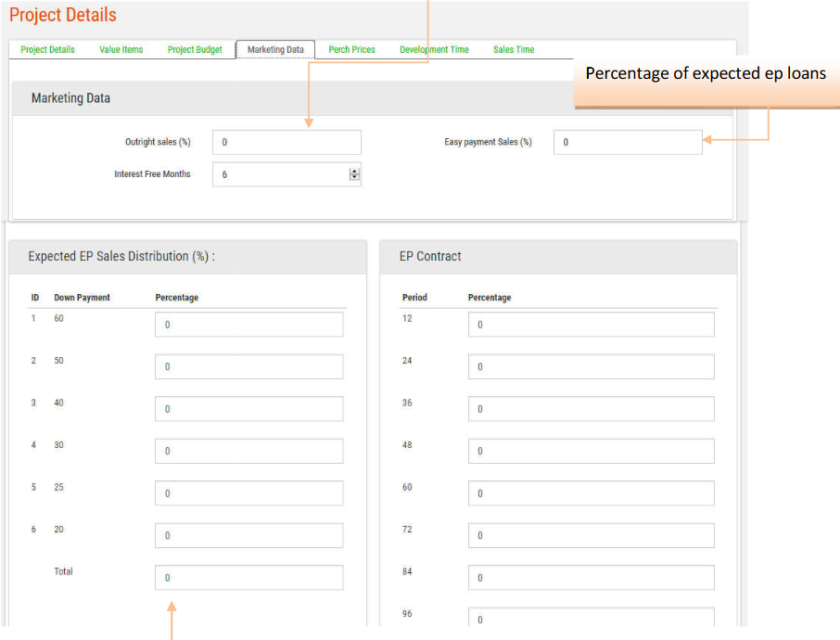The width and height of the screenshot is (840, 640).
Task: Select the Marketing Data tab
Action: [x=275, y=50]
